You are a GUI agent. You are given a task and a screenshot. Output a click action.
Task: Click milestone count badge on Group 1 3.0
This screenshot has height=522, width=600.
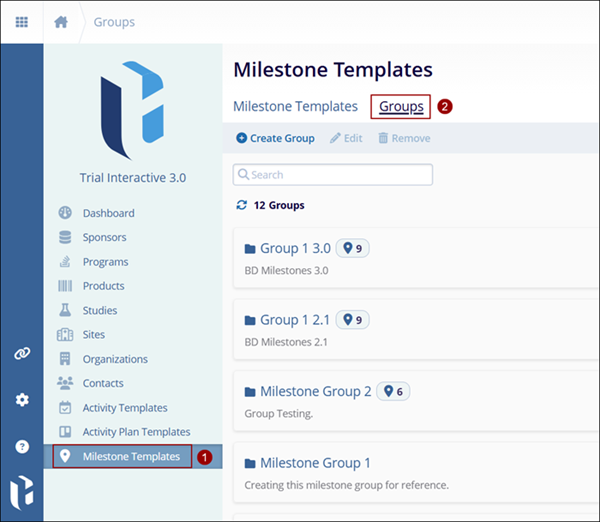click(x=352, y=248)
